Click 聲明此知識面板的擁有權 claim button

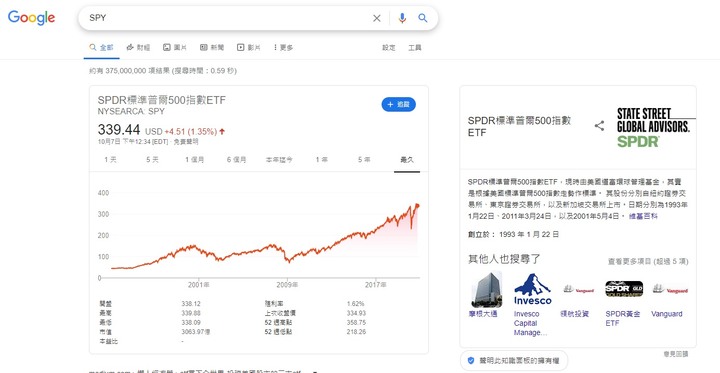(514, 361)
